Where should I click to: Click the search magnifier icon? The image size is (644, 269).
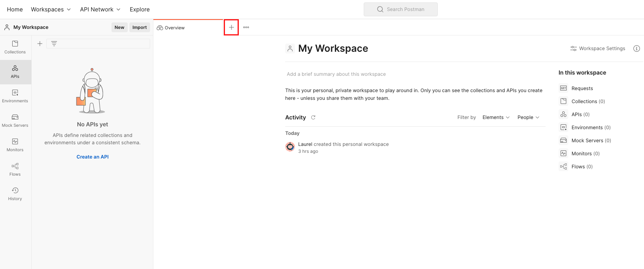point(380,9)
